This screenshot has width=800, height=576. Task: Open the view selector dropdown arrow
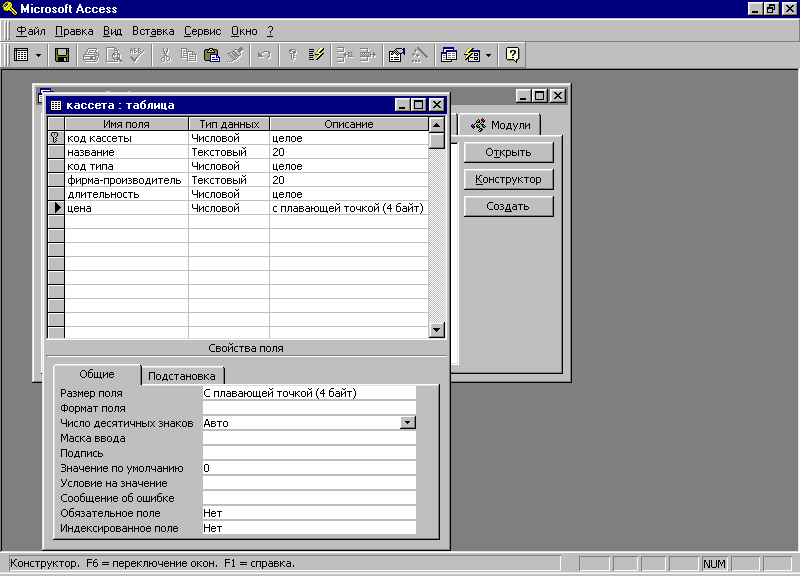click(38, 55)
